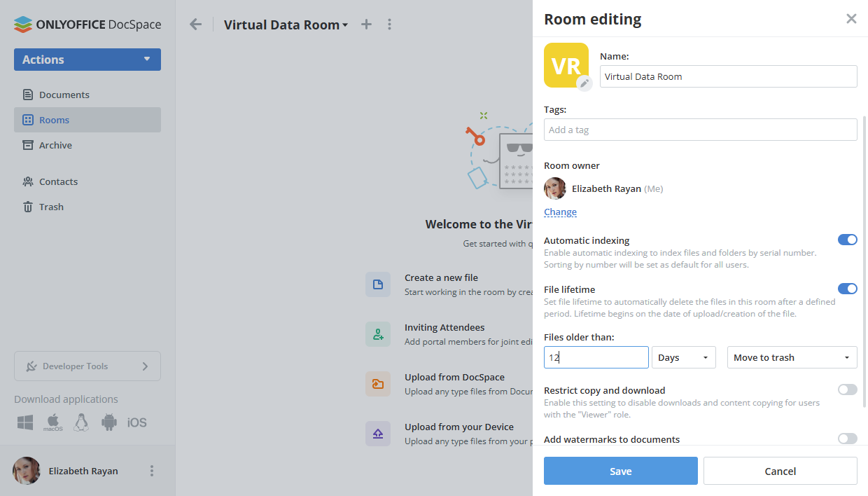Viewport: 868px width, 496px height.
Task: Open Contacts section
Action: click(x=87, y=181)
